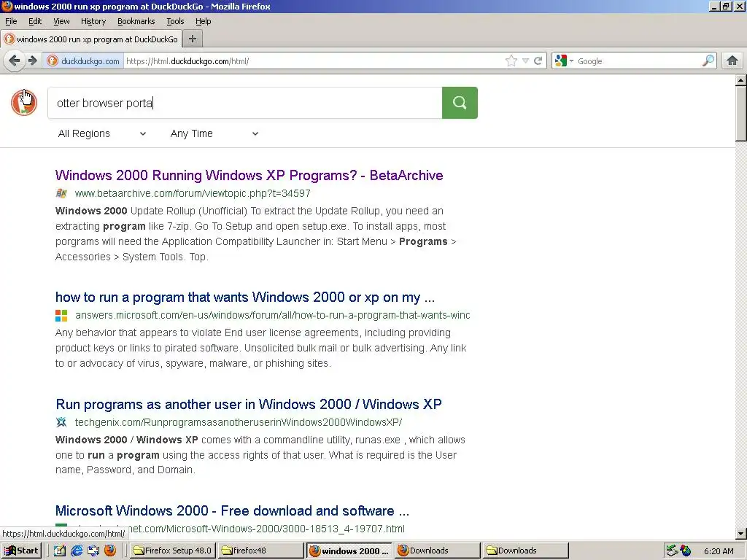Open the URL history dropdown arrow
The image size is (747, 560).
click(525, 61)
